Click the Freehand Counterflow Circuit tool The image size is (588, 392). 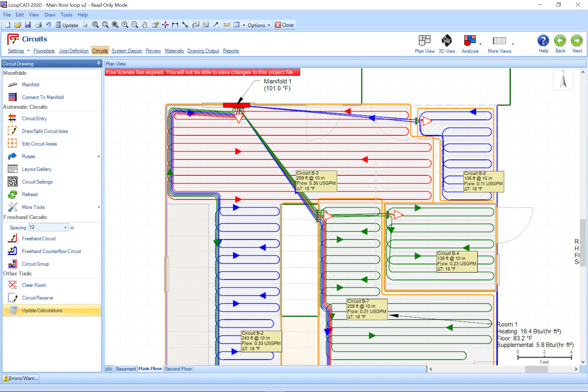click(51, 251)
